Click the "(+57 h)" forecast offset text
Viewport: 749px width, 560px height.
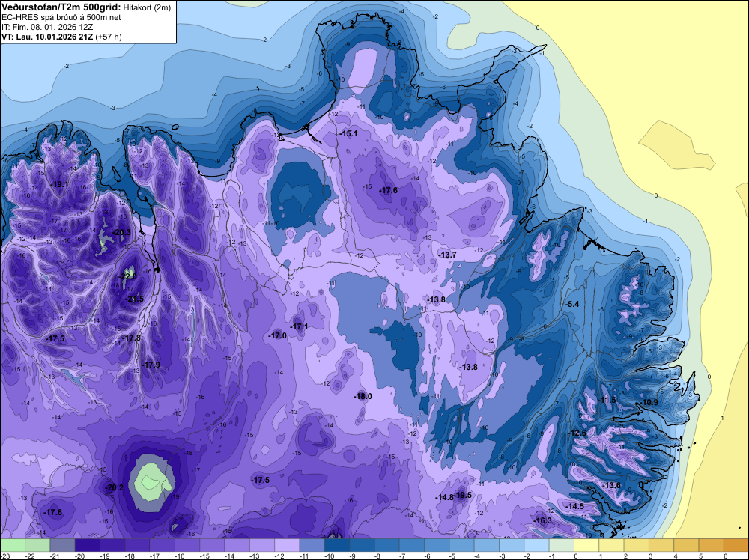point(109,37)
